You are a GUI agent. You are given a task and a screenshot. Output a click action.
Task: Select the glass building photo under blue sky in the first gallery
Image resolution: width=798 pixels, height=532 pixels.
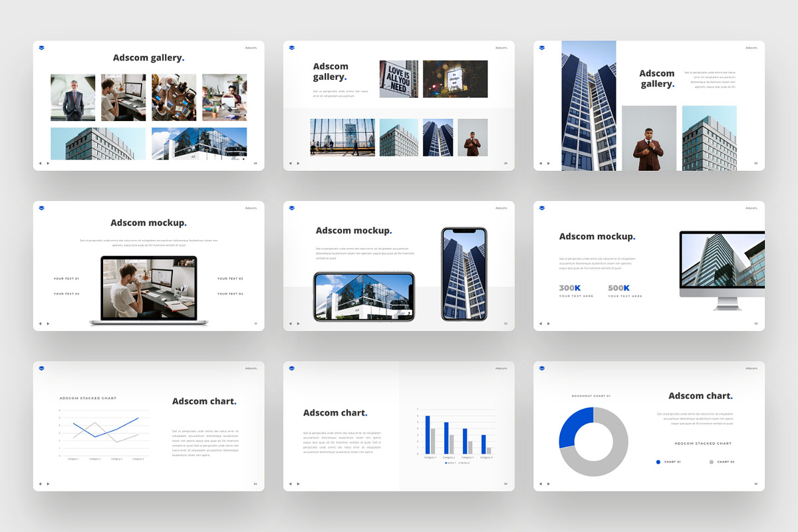coord(199,144)
